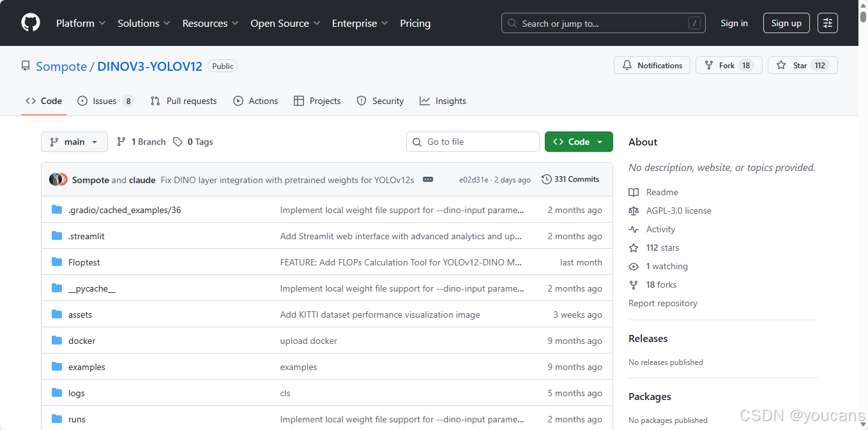
Task: Expand commit details with the ellipsis button
Action: [x=428, y=180]
